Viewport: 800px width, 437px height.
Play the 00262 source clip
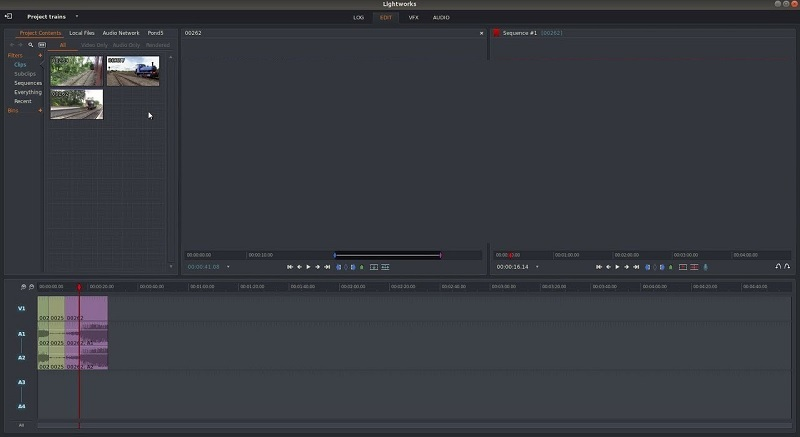(x=308, y=267)
